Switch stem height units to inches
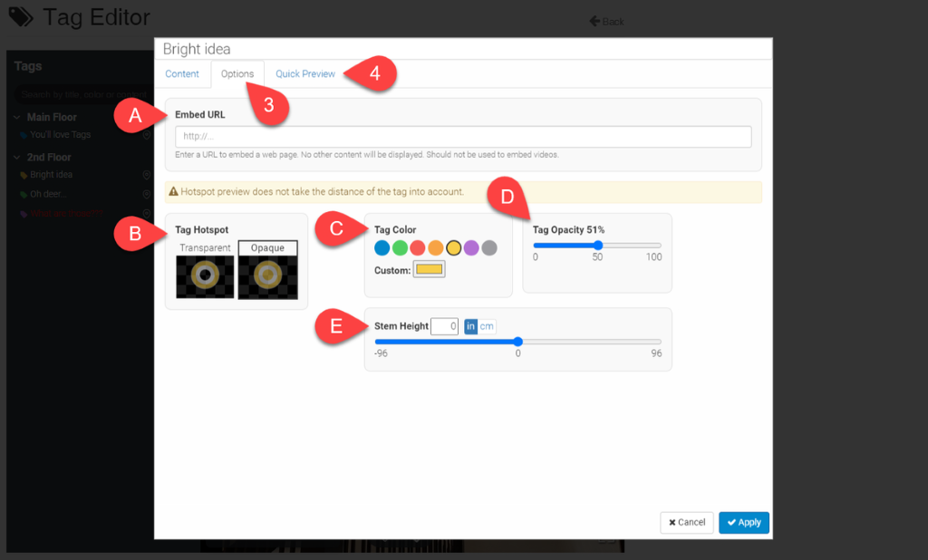The image size is (928, 560). [470, 326]
